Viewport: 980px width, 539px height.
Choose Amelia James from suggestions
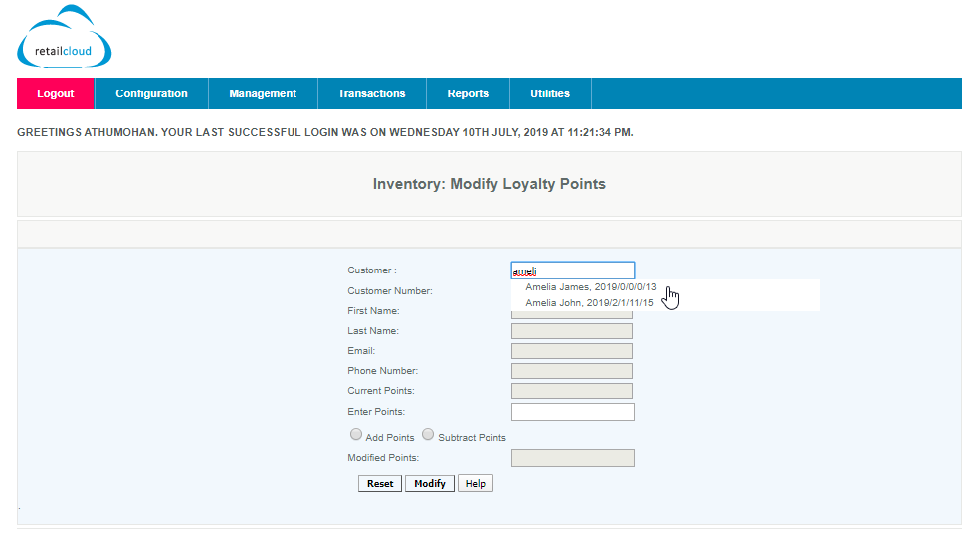pyautogui.click(x=591, y=287)
